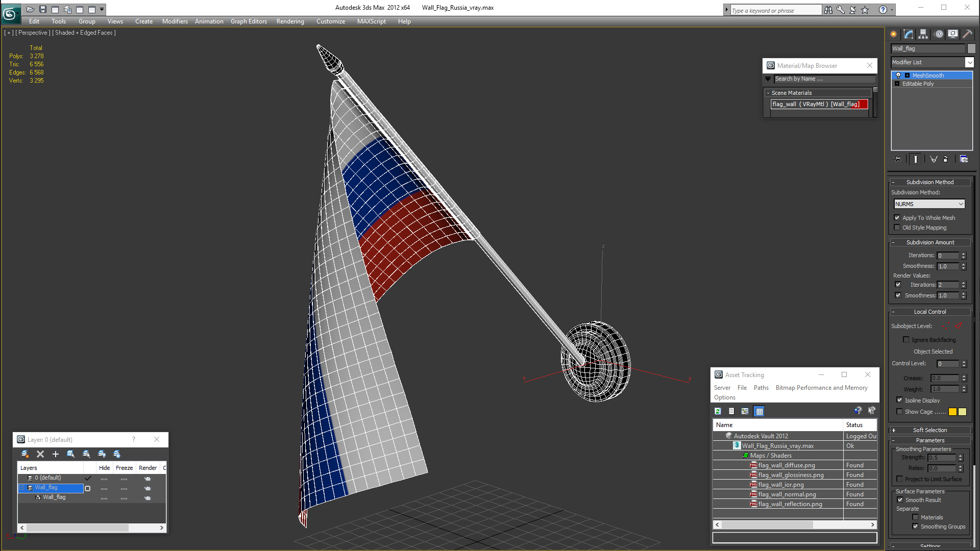Switch to the Modify command panel tab
Viewport: 980px width, 551px height.
909,34
